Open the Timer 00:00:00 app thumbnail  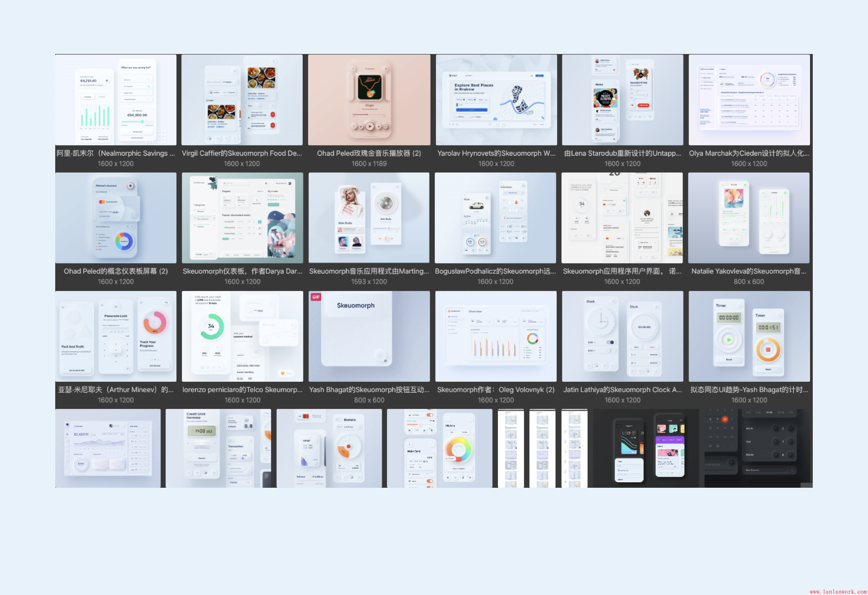(749, 336)
